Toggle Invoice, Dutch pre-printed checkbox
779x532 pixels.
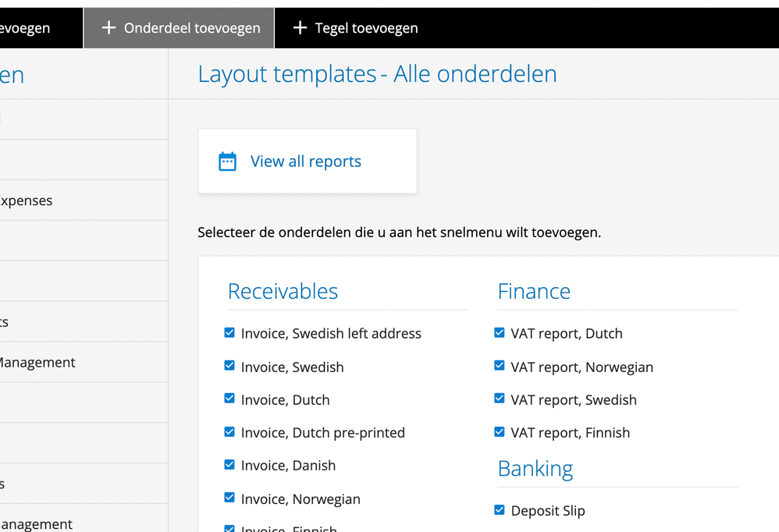tap(229, 431)
